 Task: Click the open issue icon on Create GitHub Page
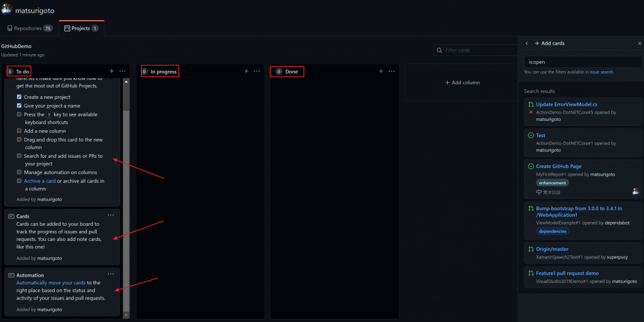[531, 166]
